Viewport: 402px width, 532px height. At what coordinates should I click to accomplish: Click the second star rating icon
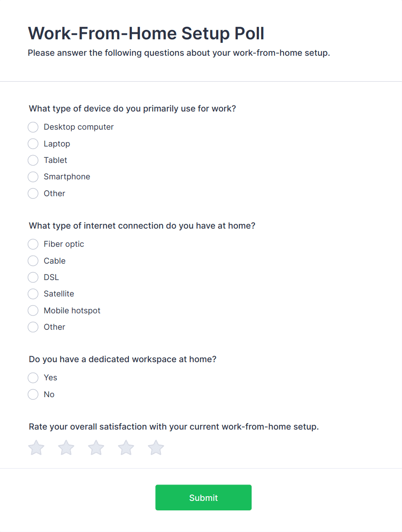66,448
